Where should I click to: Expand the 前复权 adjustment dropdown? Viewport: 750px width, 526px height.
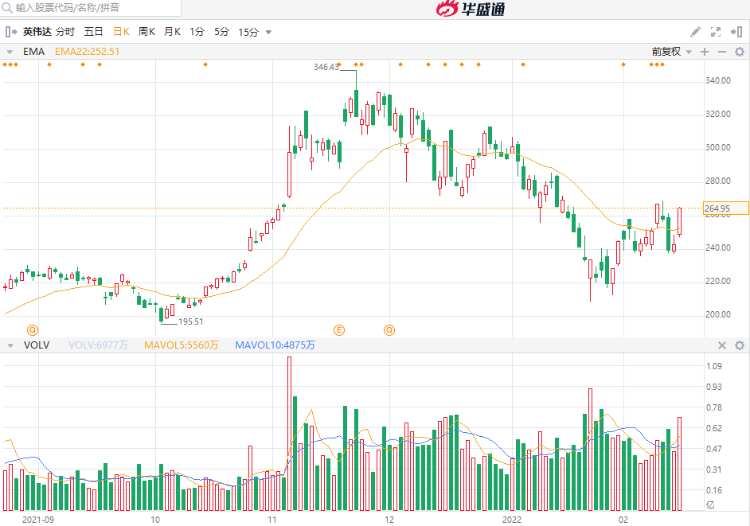point(688,51)
